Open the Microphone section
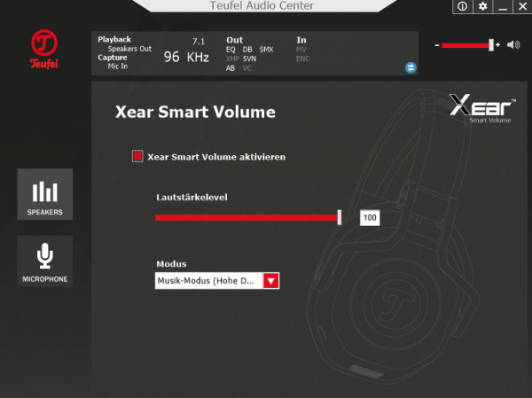Screen dimensions: 532x398 (45, 261)
